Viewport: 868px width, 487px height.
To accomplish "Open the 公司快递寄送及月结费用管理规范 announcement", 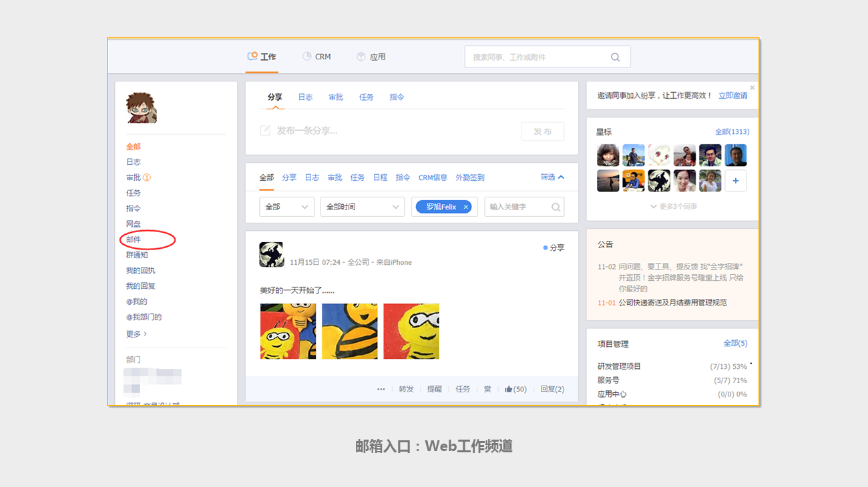I will pyautogui.click(x=672, y=303).
